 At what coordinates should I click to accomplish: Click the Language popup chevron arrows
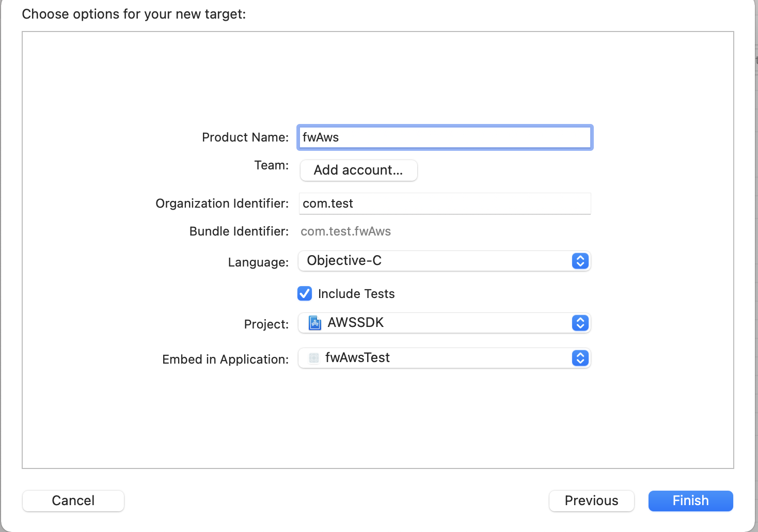click(x=580, y=261)
